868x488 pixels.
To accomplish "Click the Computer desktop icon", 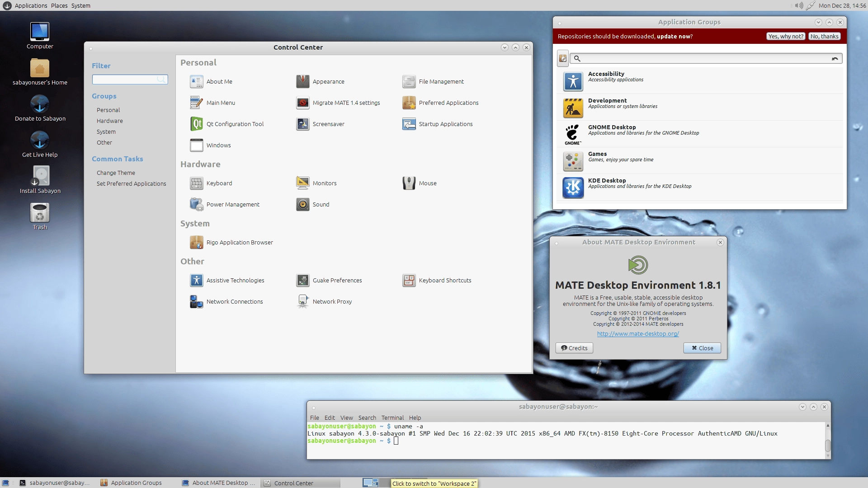I will coord(40,36).
